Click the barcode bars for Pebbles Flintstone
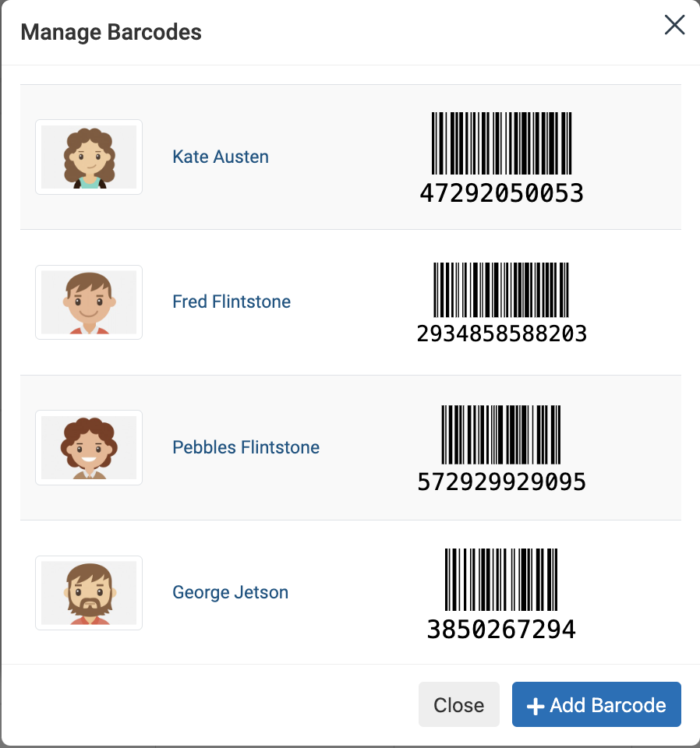Viewport: 700px width, 748px height. point(501,434)
